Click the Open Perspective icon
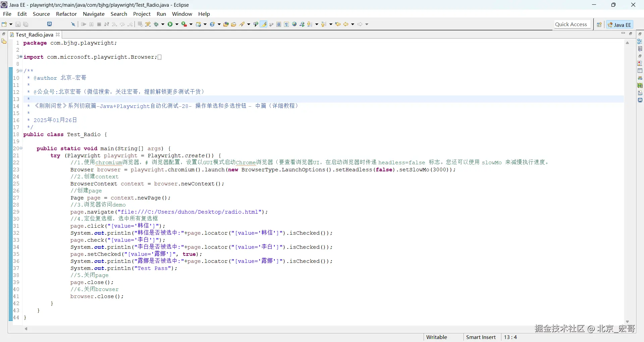This screenshot has width=644, height=342. (599, 24)
